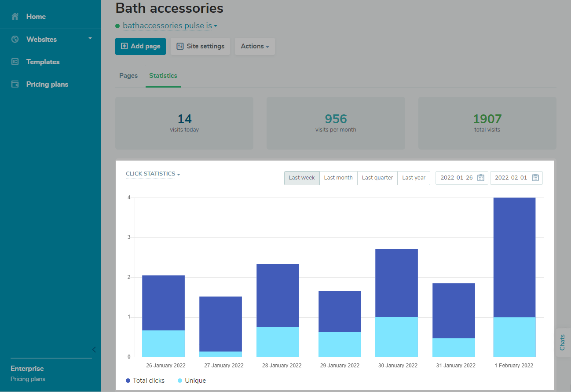571x392 pixels.
Task: Collapse sidebar with the left chevron
Action: [x=94, y=350]
